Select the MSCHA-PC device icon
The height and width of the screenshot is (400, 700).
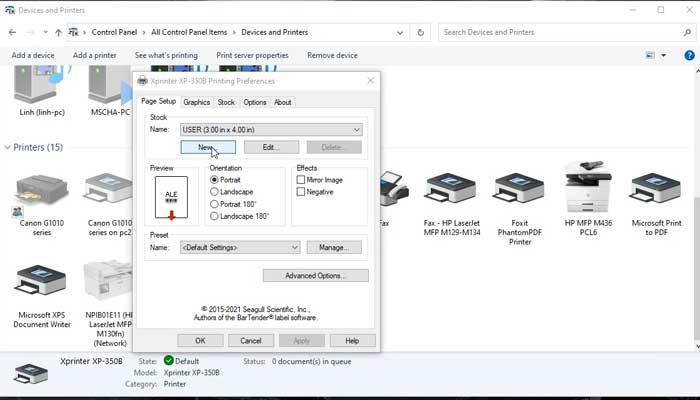[109, 84]
